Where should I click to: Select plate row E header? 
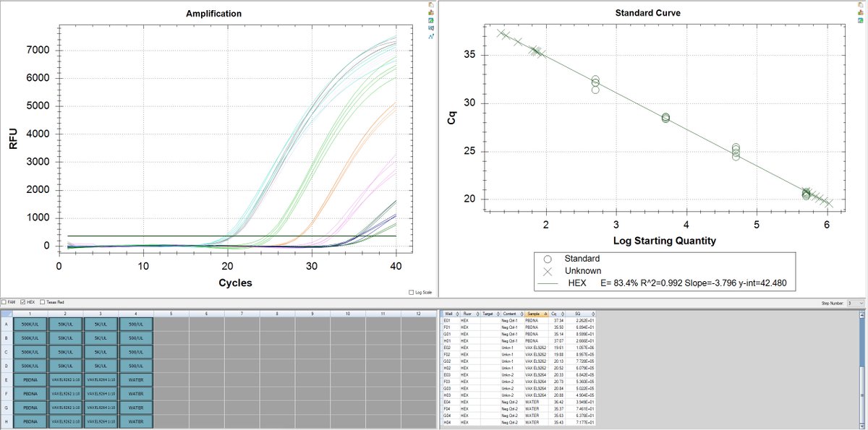click(x=6, y=379)
